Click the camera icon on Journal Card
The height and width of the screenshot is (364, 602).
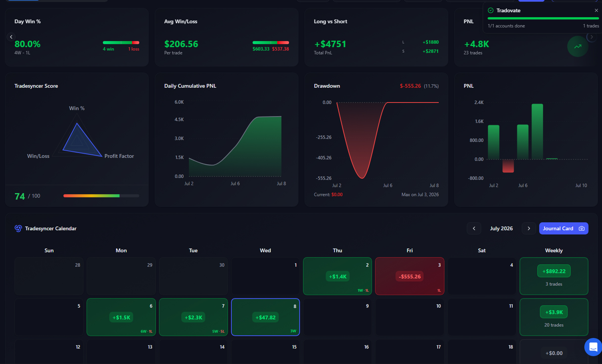pos(582,228)
